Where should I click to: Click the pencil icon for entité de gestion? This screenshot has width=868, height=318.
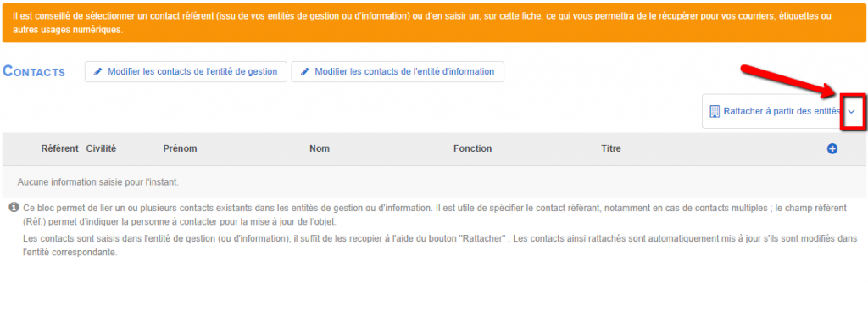[98, 72]
